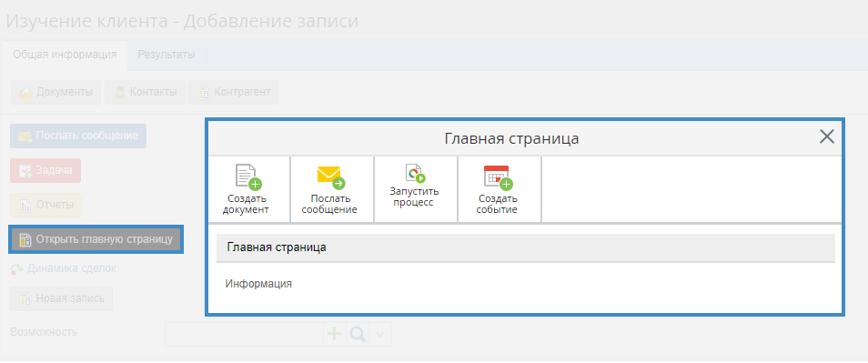This screenshot has width=868, height=363.
Task: Click the Контрагент button
Action: (233, 93)
